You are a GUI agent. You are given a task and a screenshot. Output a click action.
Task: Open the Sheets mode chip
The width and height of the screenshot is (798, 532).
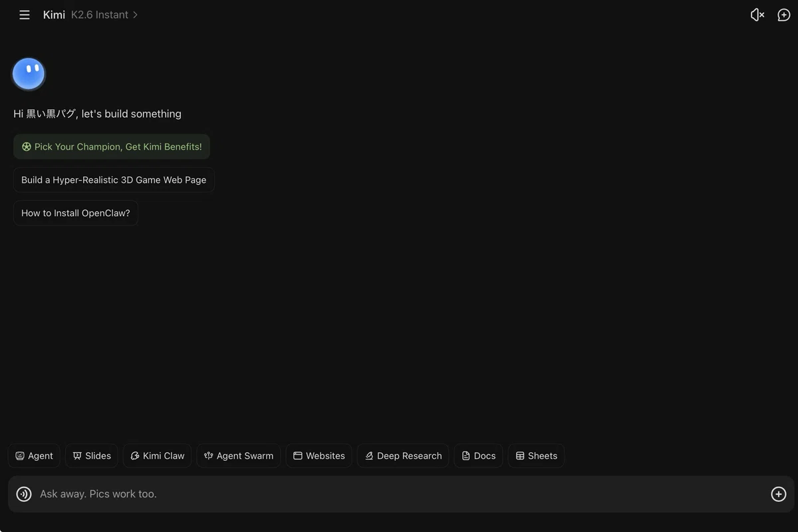tap(537, 456)
